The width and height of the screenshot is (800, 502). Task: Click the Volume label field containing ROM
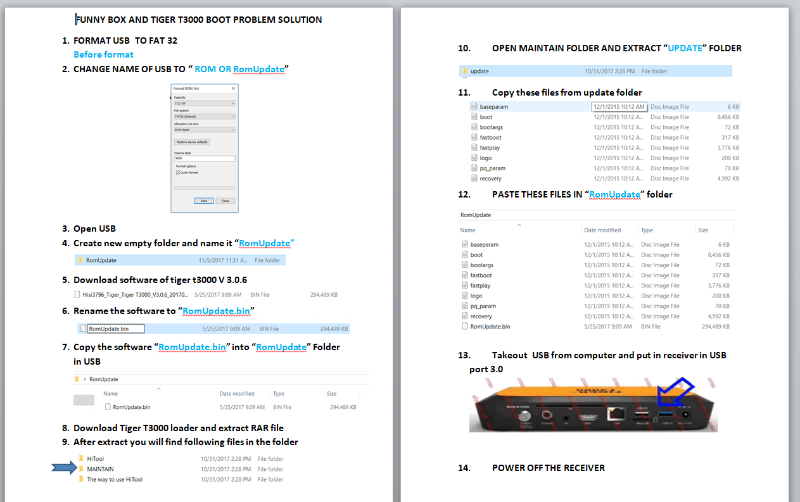(x=205, y=158)
